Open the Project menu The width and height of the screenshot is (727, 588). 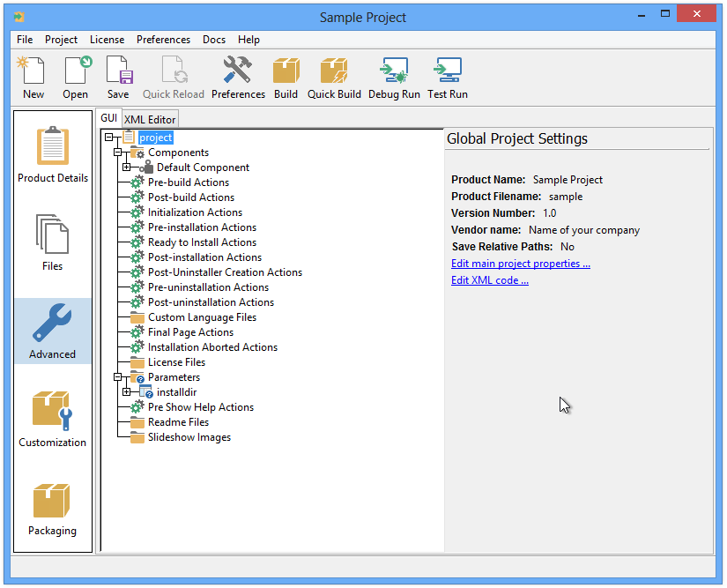(61, 39)
